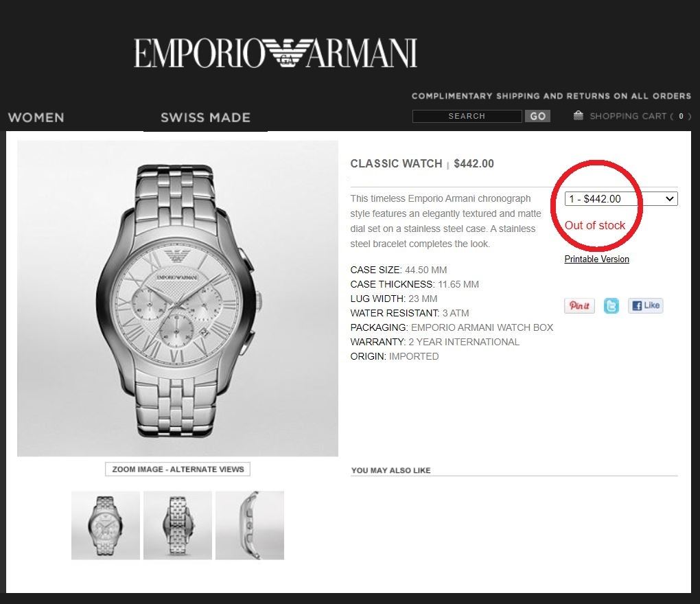Share via the Twitter bird icon
Screen dimensions: 700x604
(x=611, y=306)
